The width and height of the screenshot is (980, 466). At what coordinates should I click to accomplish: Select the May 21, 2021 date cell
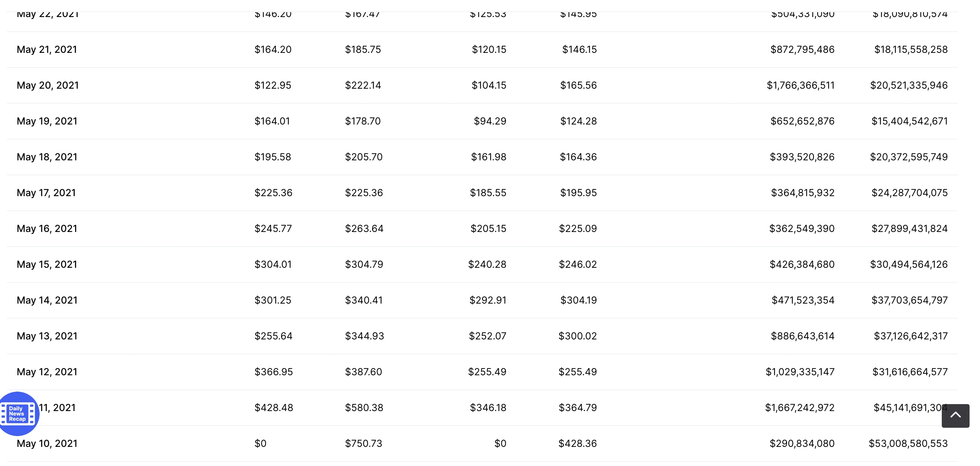point(47,49)
